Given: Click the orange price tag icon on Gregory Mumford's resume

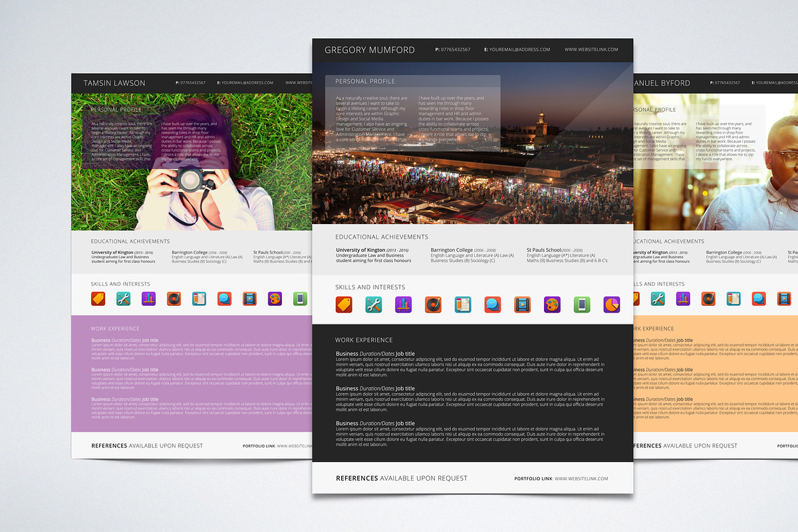Looking at the screenshot, I should (x=344, y=305).
